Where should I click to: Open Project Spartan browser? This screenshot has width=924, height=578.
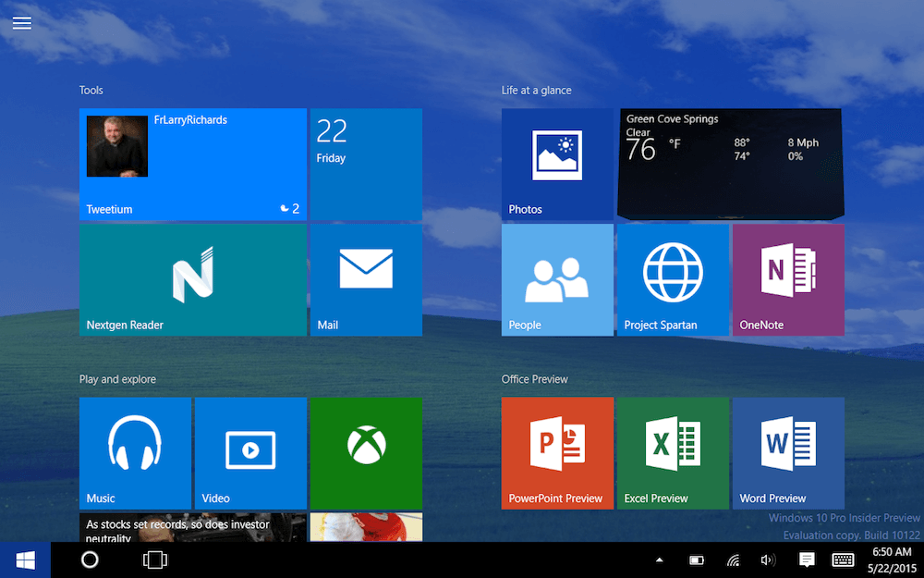(x=673, y=279)
